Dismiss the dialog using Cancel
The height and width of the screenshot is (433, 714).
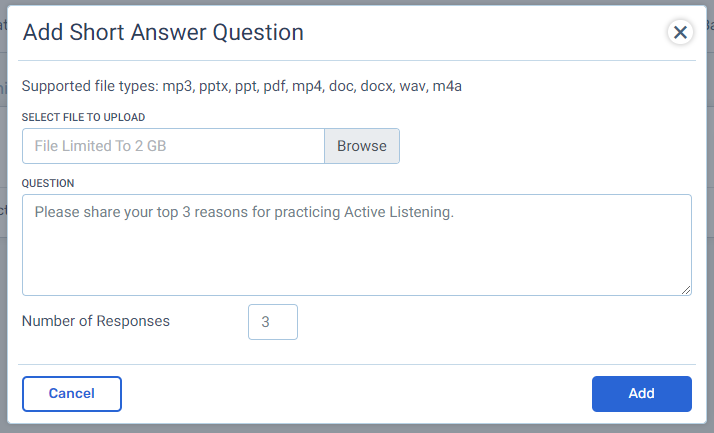71,394
